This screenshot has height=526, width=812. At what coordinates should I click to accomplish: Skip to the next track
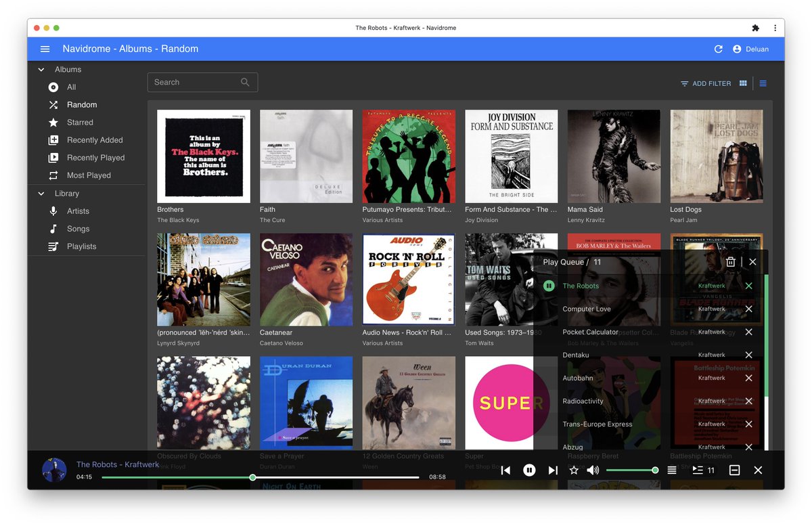[x=553, y=470]
